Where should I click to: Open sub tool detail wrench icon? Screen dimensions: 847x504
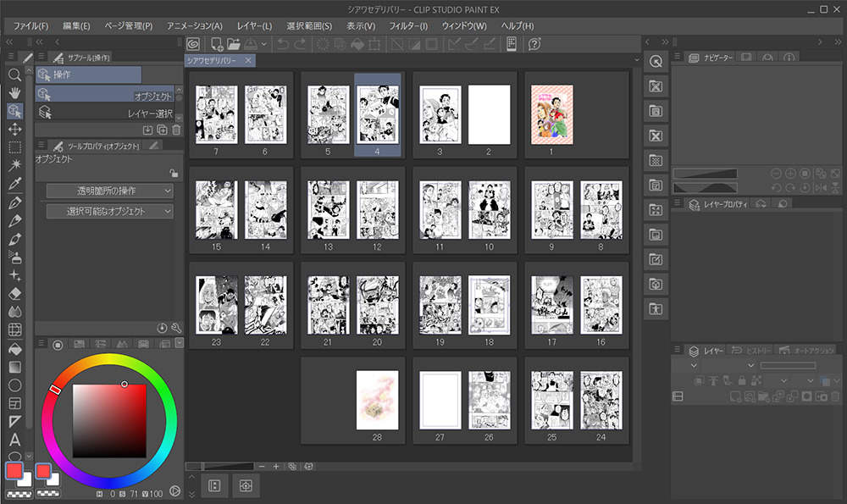[176, 328]
